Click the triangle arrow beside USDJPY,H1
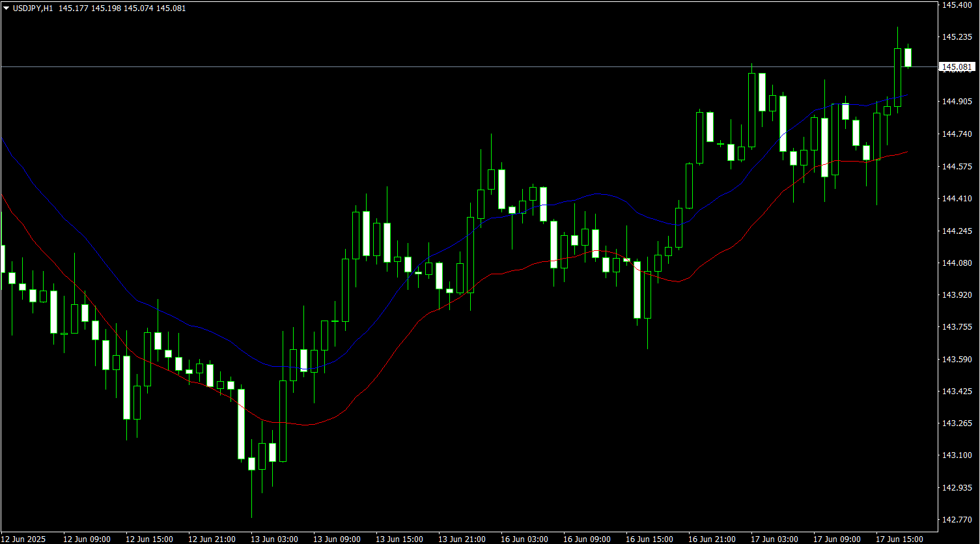 pyautogui.click(x=7, y=8)
